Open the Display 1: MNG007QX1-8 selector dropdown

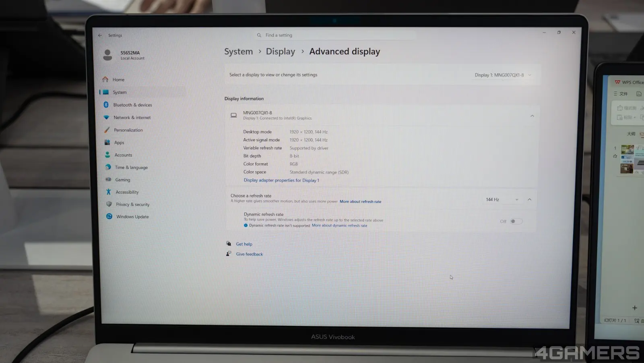click(503, 75)
